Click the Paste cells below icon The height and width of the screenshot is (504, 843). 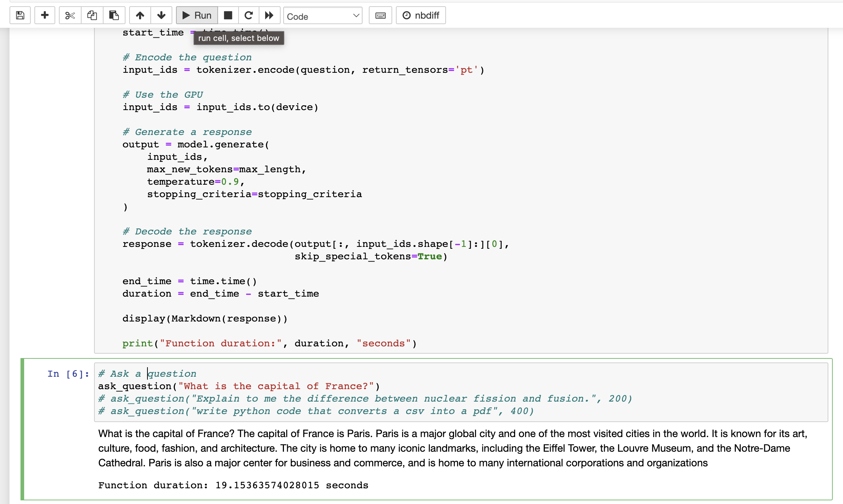[113, 16]
